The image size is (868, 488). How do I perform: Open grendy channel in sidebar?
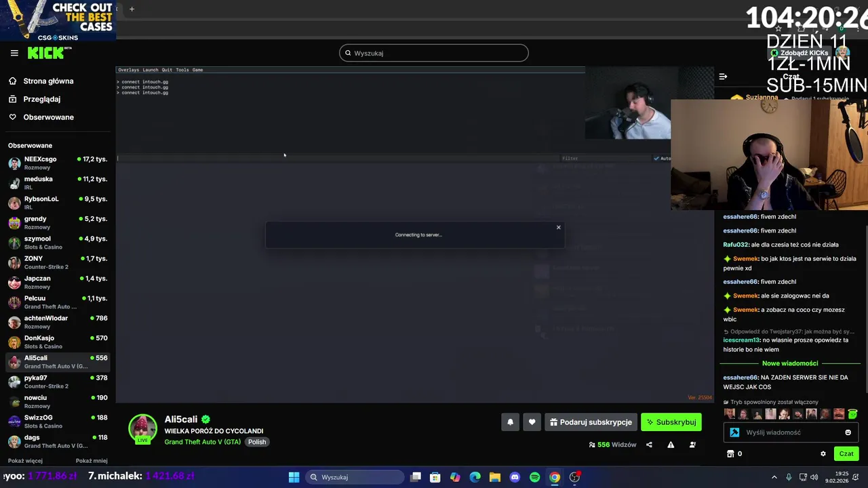(x=58, y=223)
